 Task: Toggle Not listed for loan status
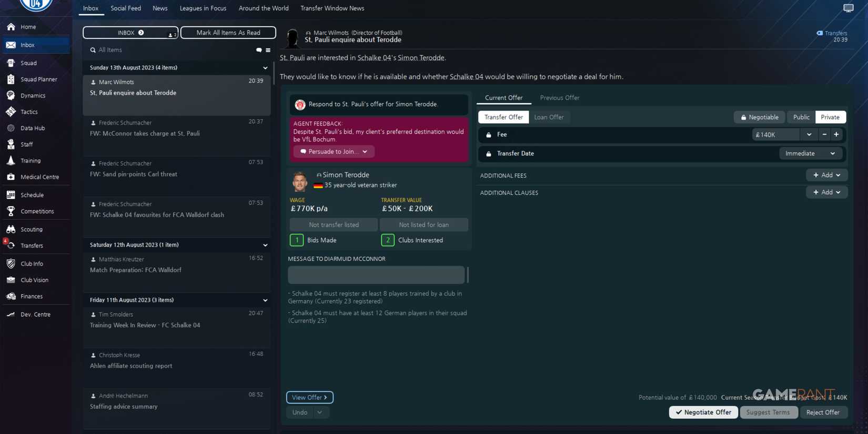(423, 225)
